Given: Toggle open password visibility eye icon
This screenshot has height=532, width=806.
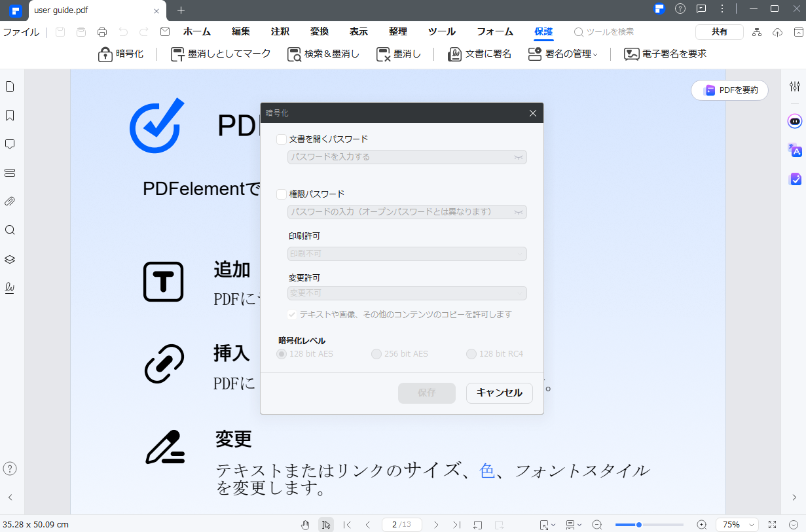Looking at the screenshot, I should (x=518, y=157).
